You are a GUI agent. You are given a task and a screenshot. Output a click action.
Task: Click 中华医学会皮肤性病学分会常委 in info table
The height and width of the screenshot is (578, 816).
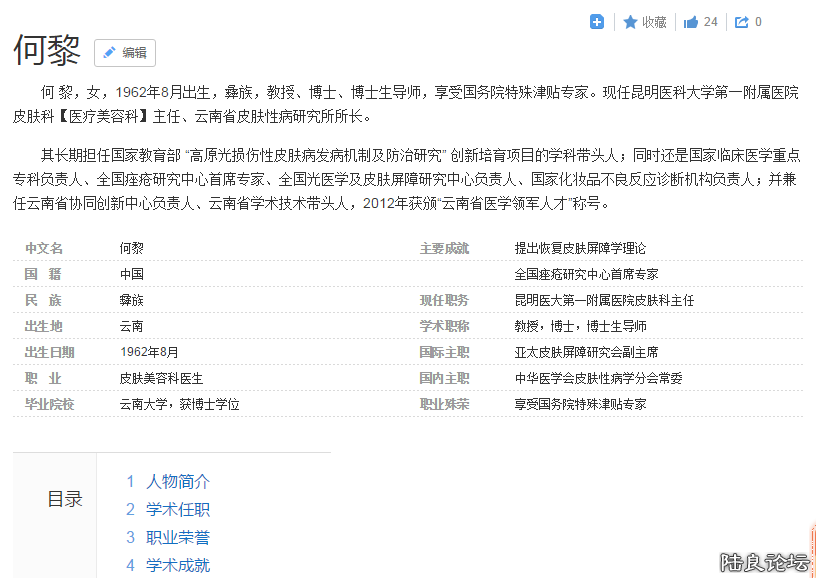[598, 378]
